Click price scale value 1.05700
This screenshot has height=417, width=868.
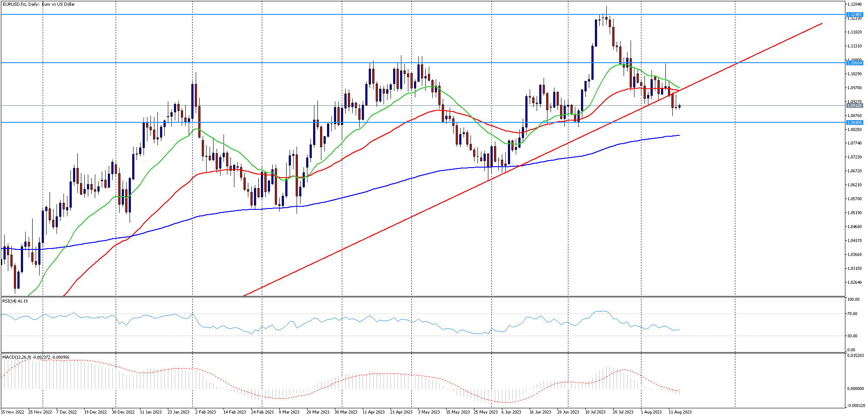pos(855,199)
